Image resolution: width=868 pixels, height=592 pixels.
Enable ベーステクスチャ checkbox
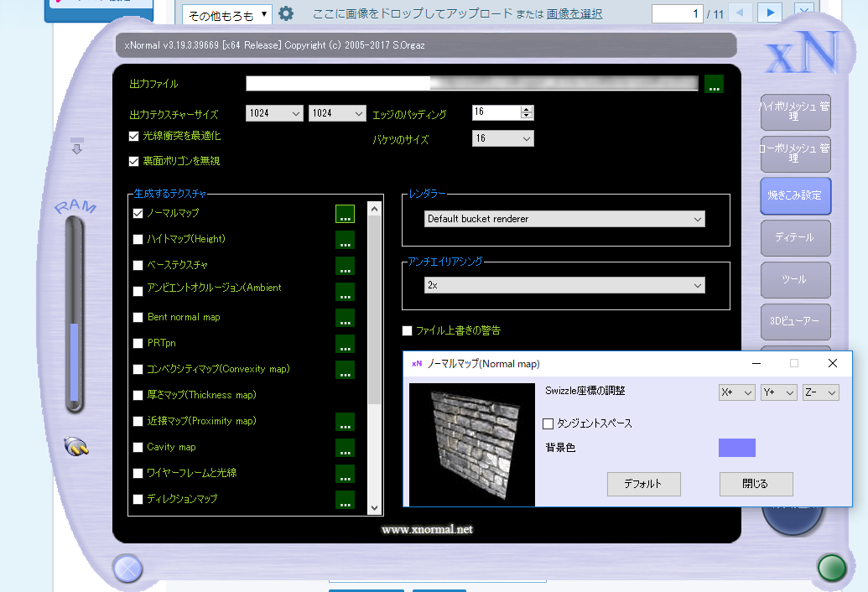(138, 266)
